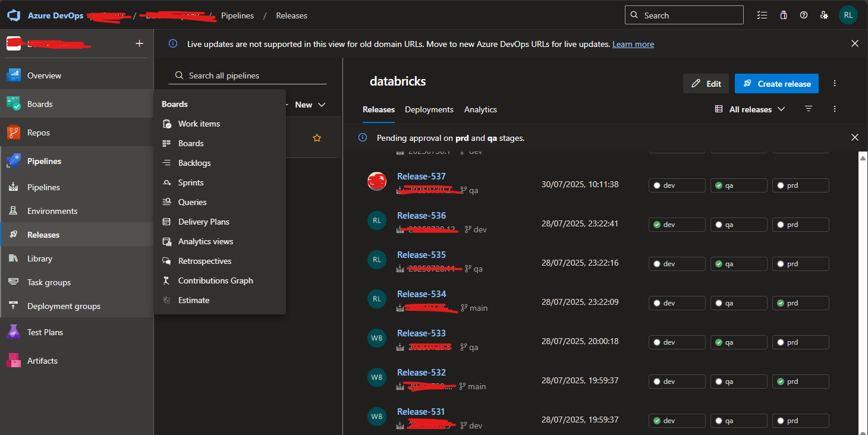Screen dimensions: 868x435
Task: Open Deployment groups in the sidebar
Action: pos(77,306)
